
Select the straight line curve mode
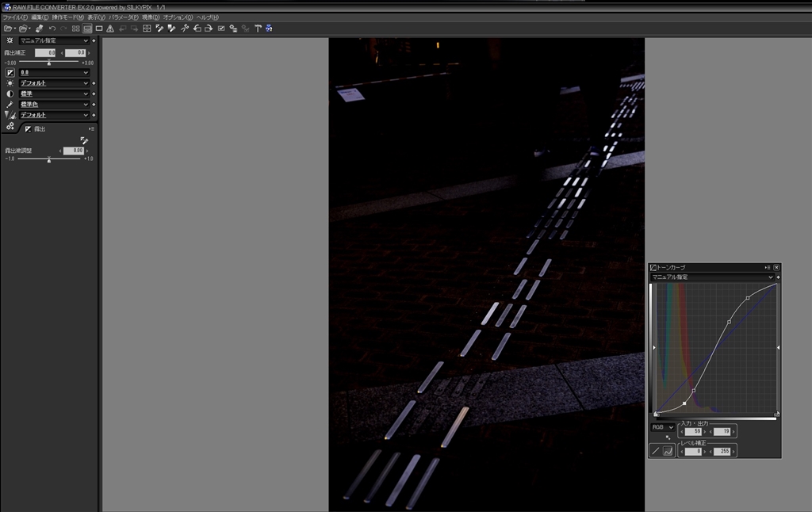(655, 451)
